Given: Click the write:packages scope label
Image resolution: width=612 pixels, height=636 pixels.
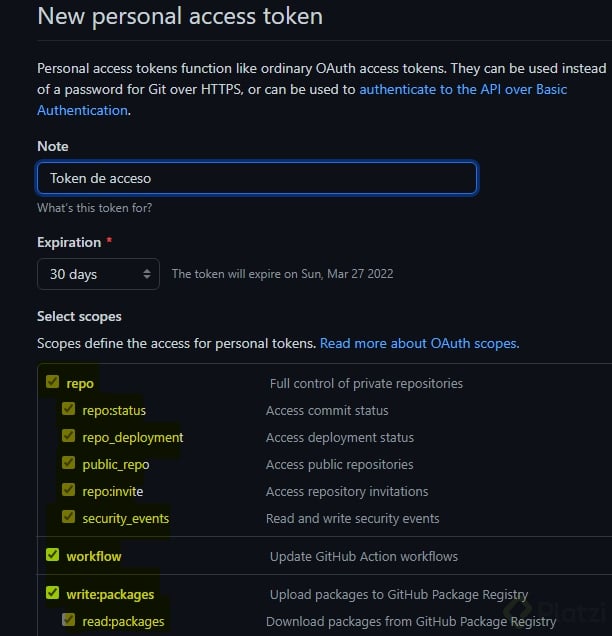Looking at the screenshot, I should [110, 594].
